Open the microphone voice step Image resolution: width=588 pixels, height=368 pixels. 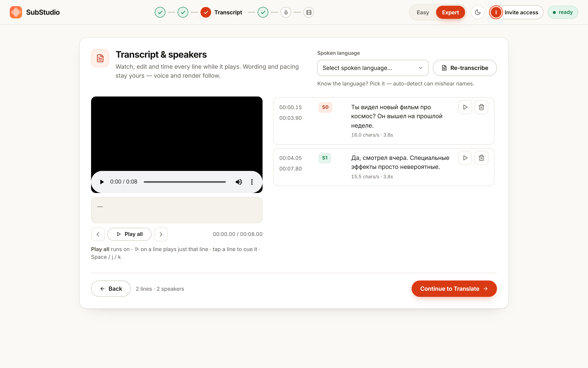[286, 12]
